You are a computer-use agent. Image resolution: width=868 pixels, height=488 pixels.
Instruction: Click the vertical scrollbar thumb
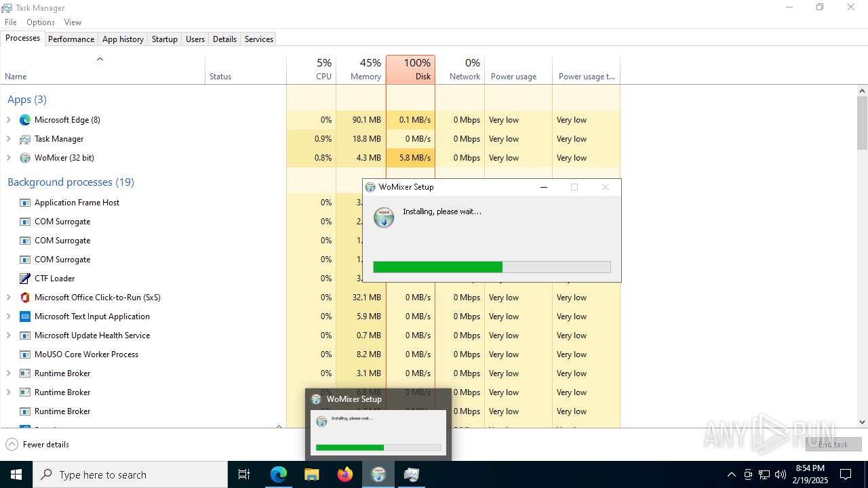863,123
